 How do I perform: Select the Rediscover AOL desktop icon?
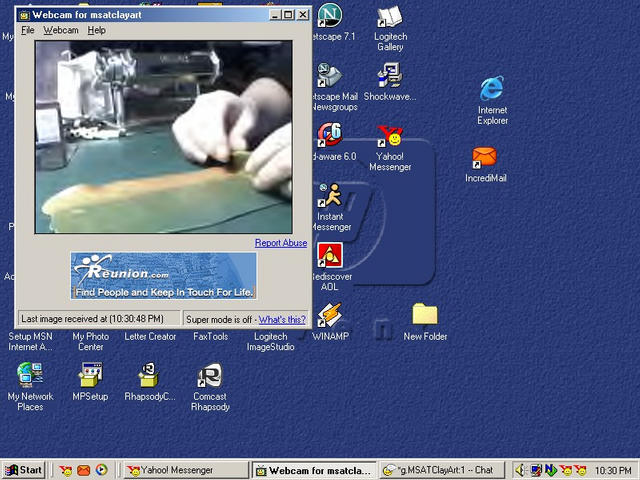pyautogui.click(x=330, y=255)
